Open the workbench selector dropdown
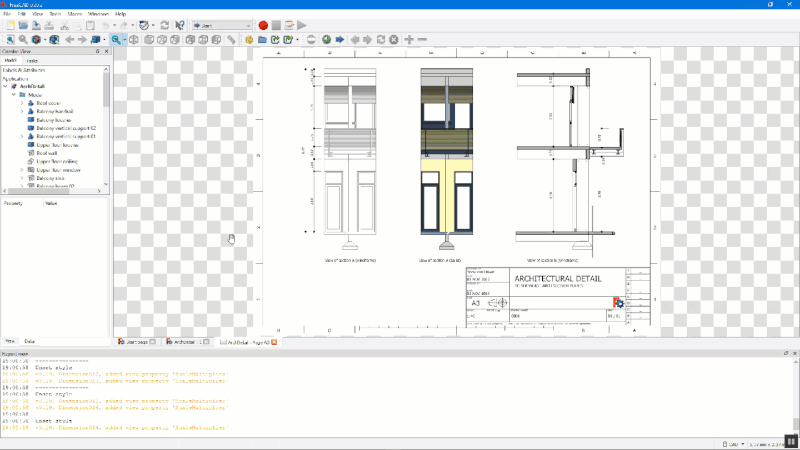The width and height of the screenshot is (800, 450). (222, 25)
